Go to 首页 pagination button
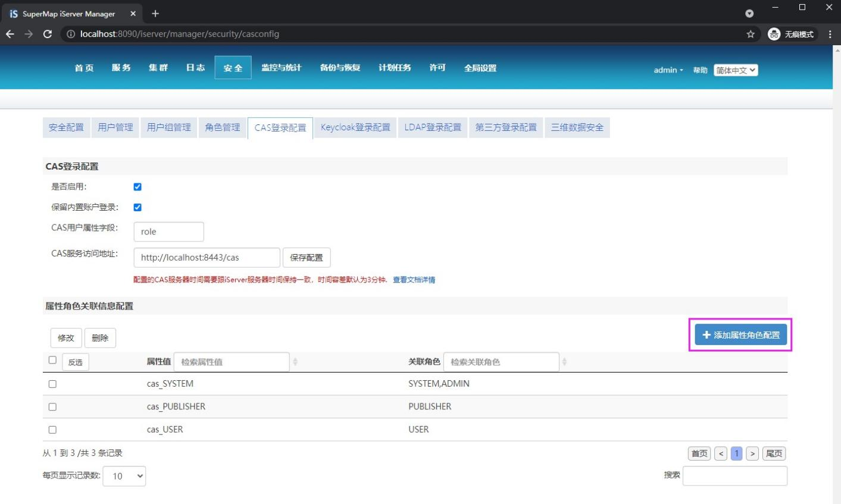This screenshot has height=504, width=841. pyautogui.click(x=699, y=453)
